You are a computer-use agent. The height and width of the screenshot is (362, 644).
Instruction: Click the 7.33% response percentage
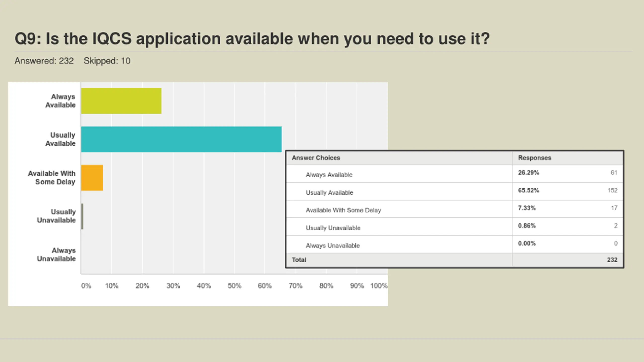click(527, 208)
